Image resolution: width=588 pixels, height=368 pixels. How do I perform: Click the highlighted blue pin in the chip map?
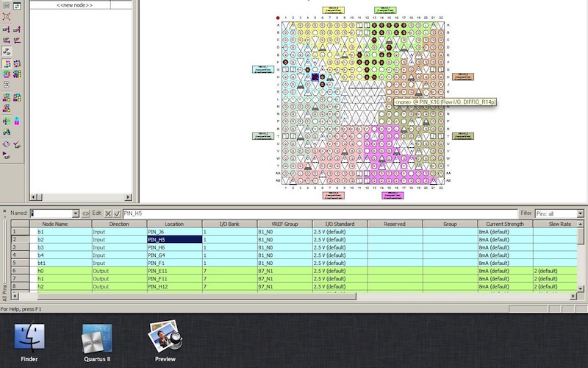pyautogui.click(x=315, y=77)
